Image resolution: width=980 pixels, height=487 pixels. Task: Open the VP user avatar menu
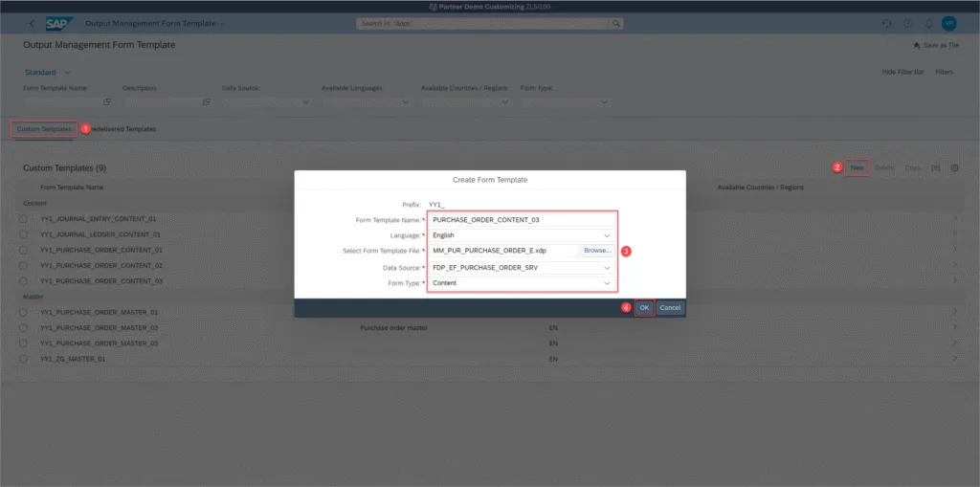coord(948,24)
